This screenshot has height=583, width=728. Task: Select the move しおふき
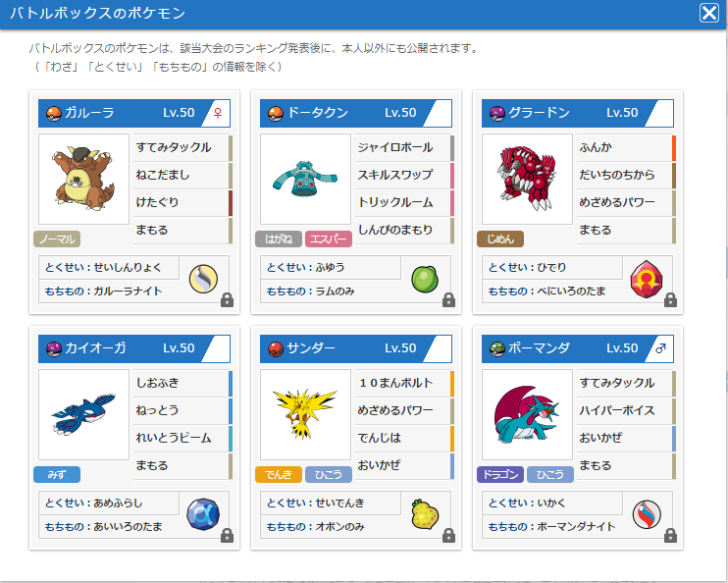(182, 383)
